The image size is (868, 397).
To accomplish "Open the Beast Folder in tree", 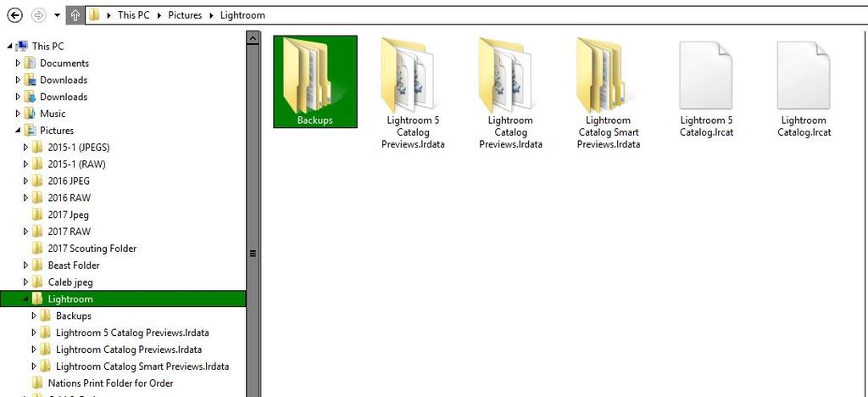I will coord(74,266).
